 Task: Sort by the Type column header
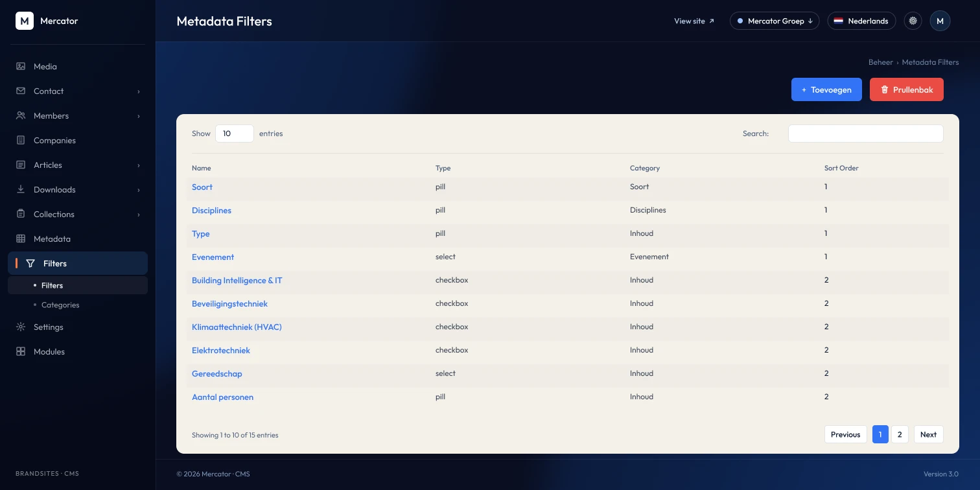coord(443,168)
